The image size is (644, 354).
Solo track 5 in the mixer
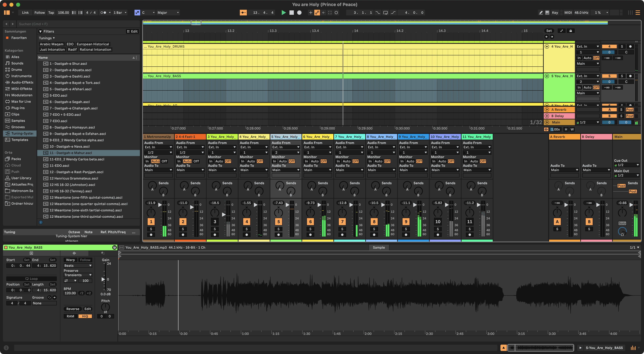278,229
